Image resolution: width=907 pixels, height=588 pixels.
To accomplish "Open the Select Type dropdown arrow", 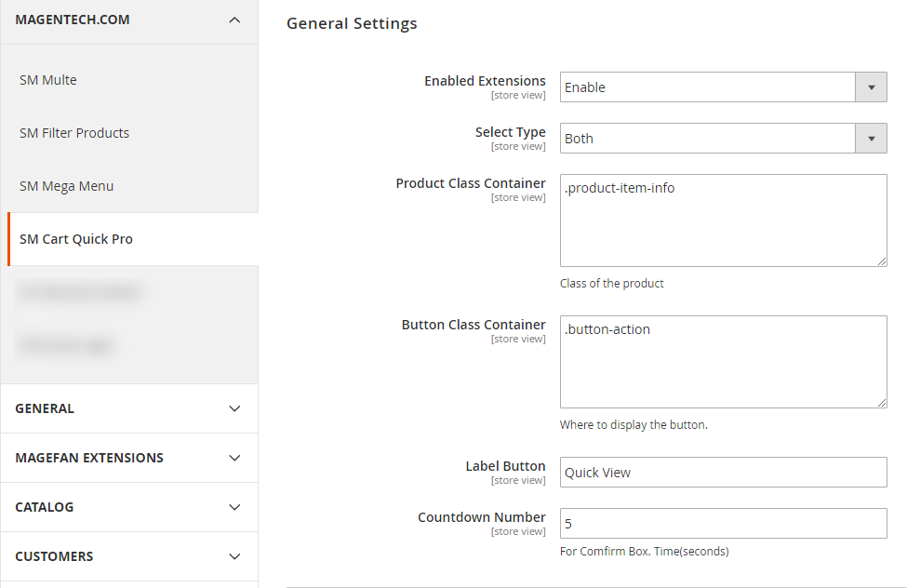I will 871,139.
